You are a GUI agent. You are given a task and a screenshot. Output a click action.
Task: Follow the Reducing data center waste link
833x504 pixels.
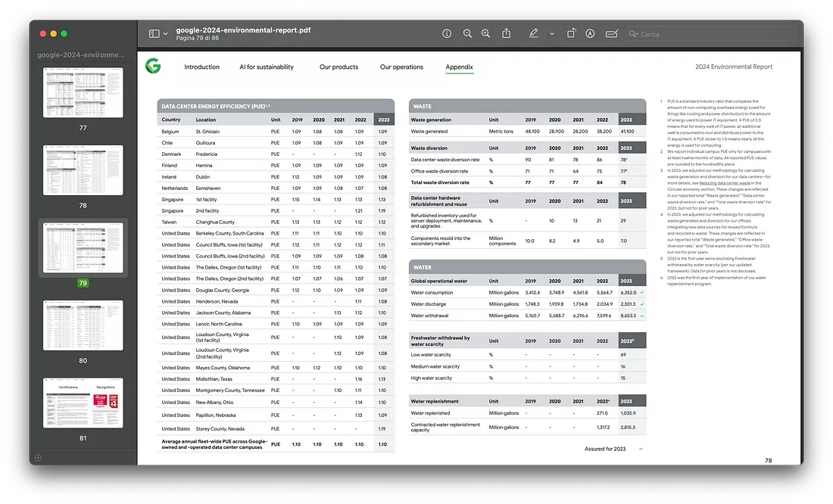[x=725, y=183]
